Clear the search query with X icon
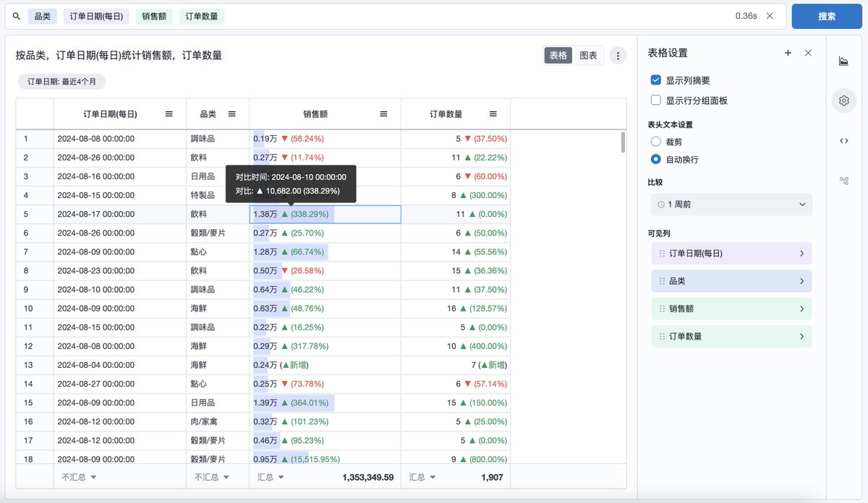This screenshot has width=868, height=503. [x=770, y=16]
